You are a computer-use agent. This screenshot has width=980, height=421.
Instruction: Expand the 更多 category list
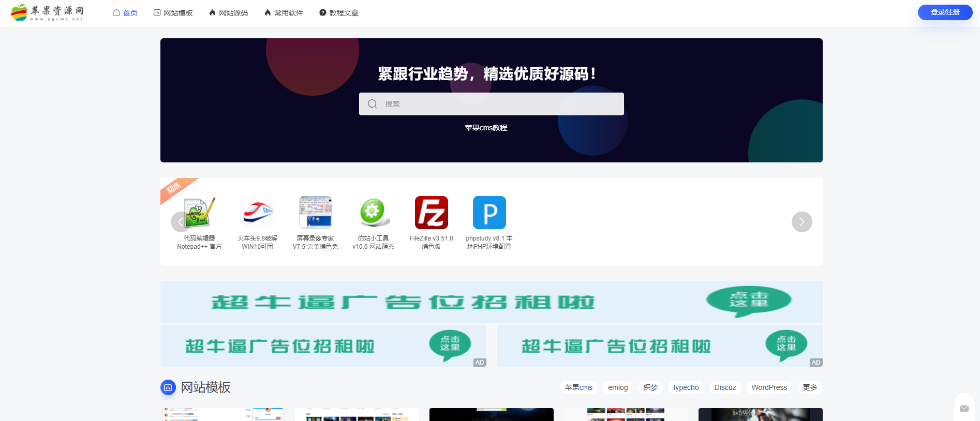[x=810, y=387]
